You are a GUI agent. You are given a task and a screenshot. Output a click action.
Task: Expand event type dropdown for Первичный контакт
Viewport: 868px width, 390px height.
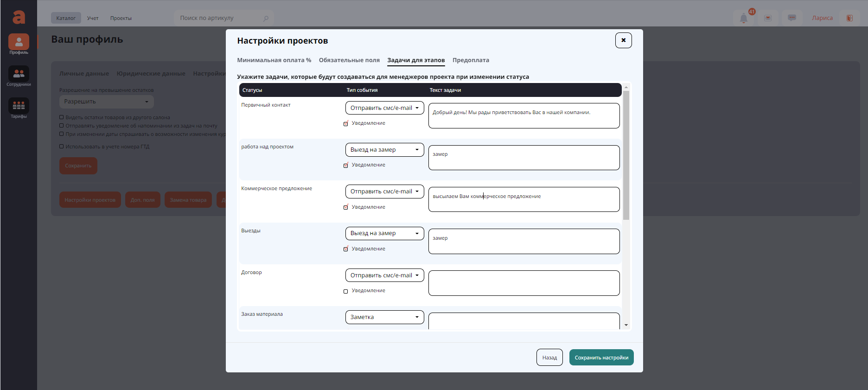[384, 108]
